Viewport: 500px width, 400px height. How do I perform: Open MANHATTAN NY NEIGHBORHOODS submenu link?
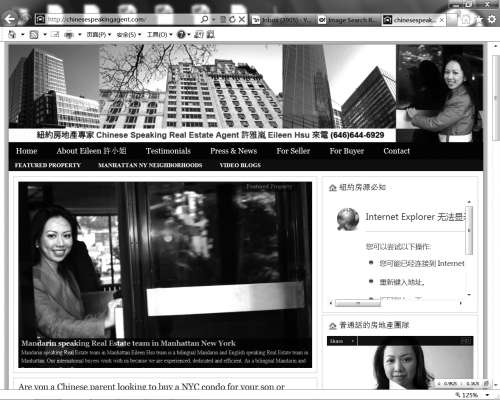pyautogui.click(x=150, y=165)
